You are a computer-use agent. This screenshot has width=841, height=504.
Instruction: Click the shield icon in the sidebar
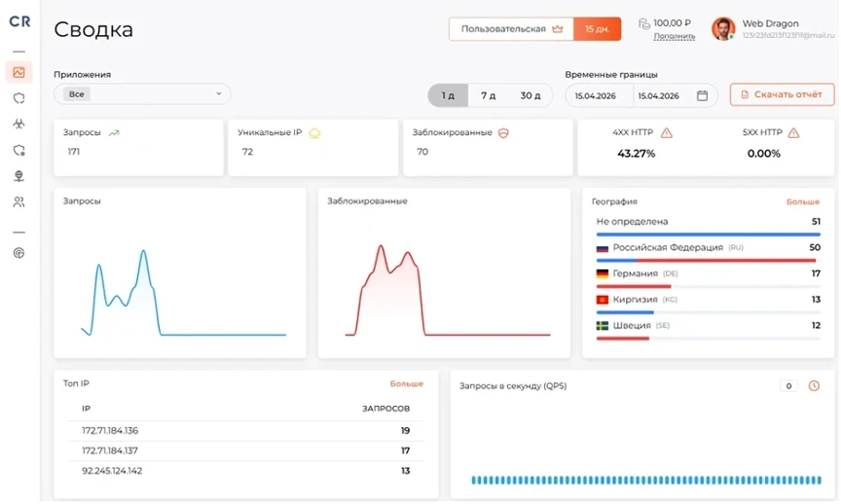coord(18,98)
